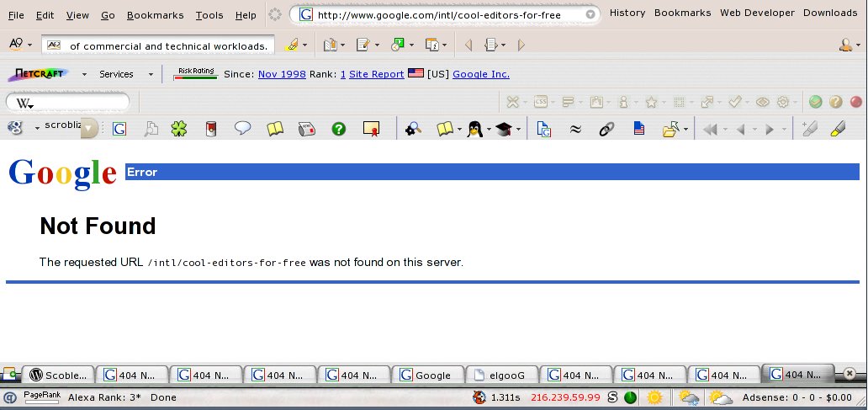This screenshot has width=868, height=410.
Task: Click the yellow highlighter icon in Google toolbar
Action: pyautogui.click(x=838, y=129)
